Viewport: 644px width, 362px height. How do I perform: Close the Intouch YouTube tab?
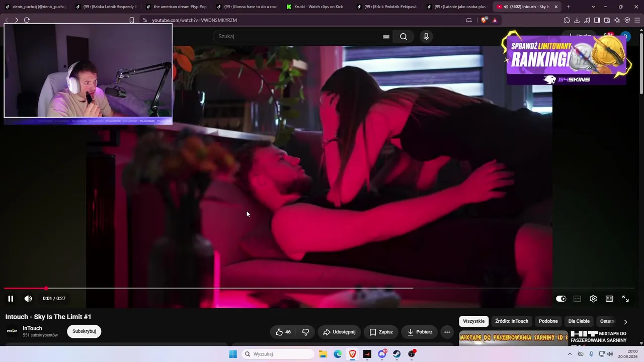(555, 7)
